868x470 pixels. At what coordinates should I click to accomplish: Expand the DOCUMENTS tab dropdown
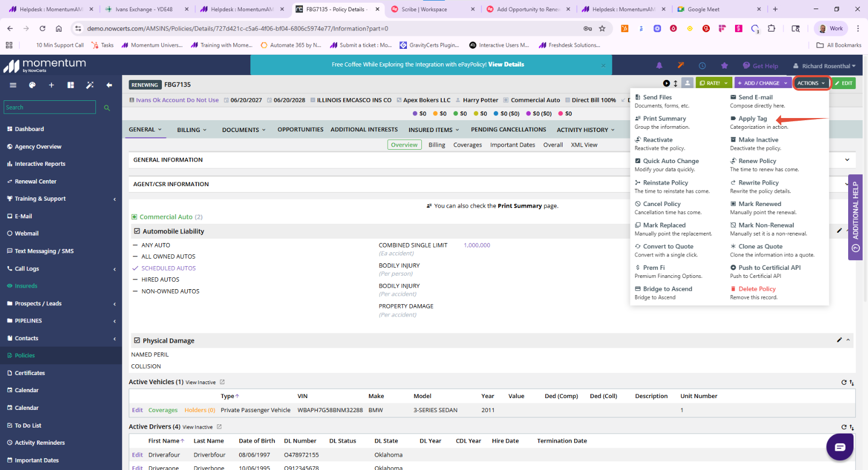[x=244, y=130]
